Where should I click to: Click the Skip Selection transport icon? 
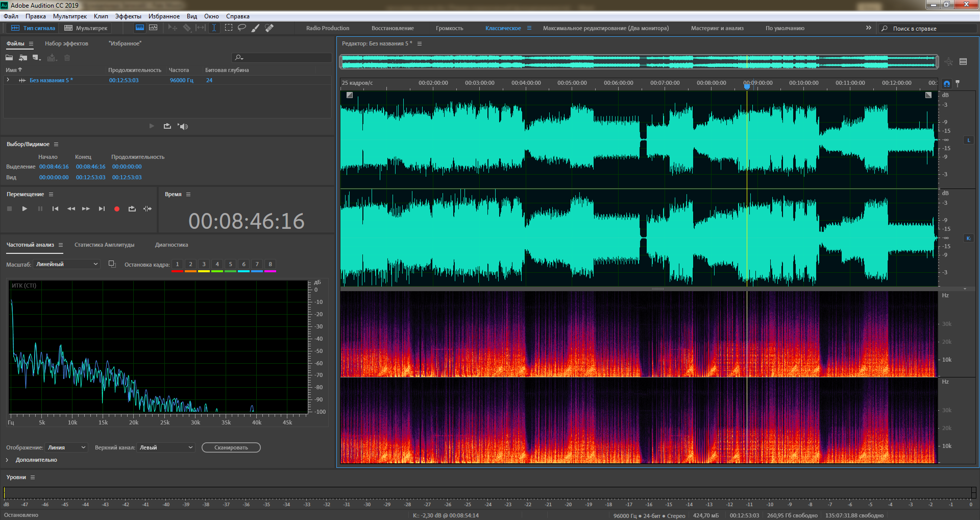(148, 209)
